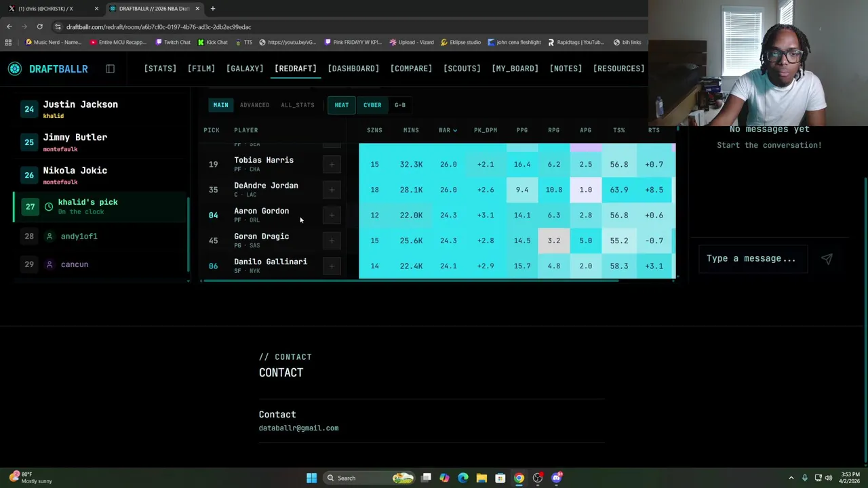The width and height of the screenshot is (868, 488).
Task: Open Microsoft Edge from taskbar
Action: pos(463,478)
